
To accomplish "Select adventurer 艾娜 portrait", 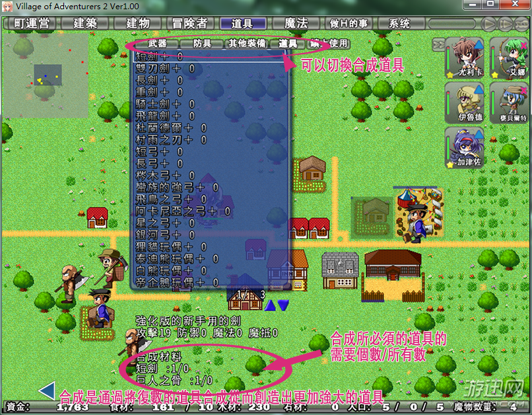I will point(510,57).
